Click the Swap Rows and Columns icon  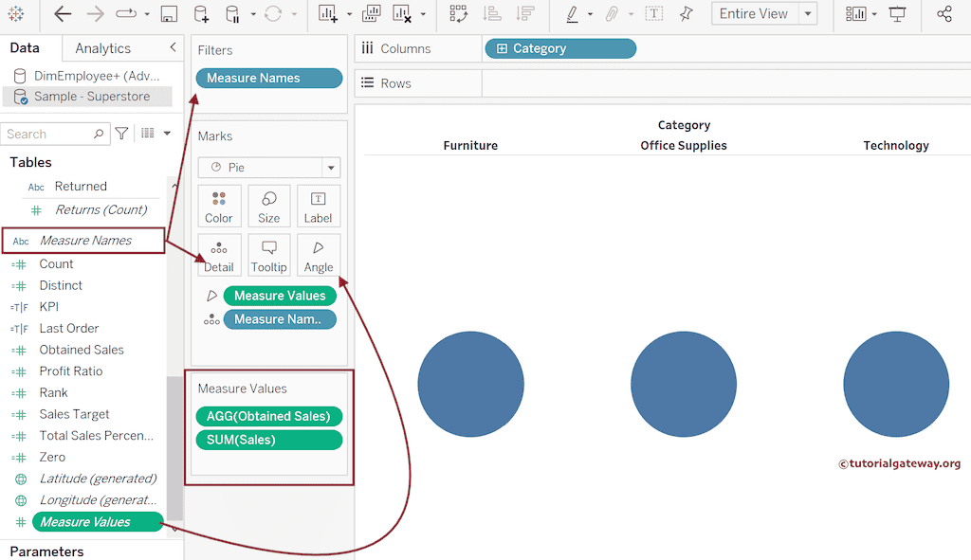[x=458, y=13]
